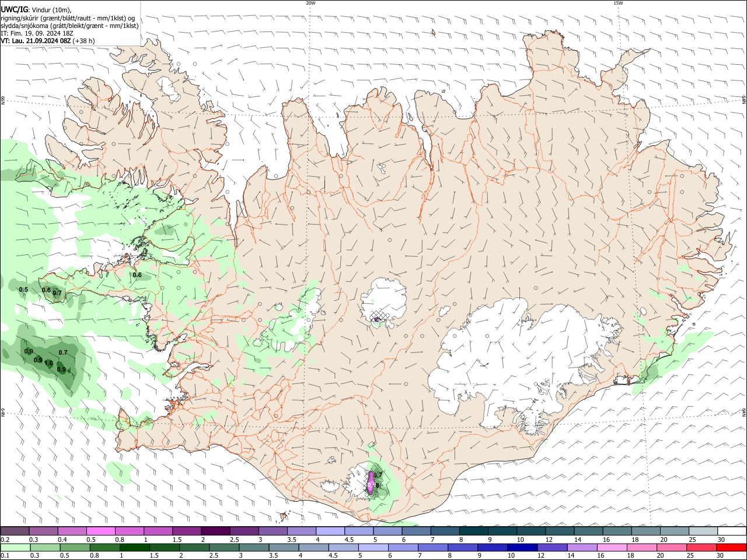Select the light grey snow swatch at 25
Screen dimensions: 747x560
[703, 531]
